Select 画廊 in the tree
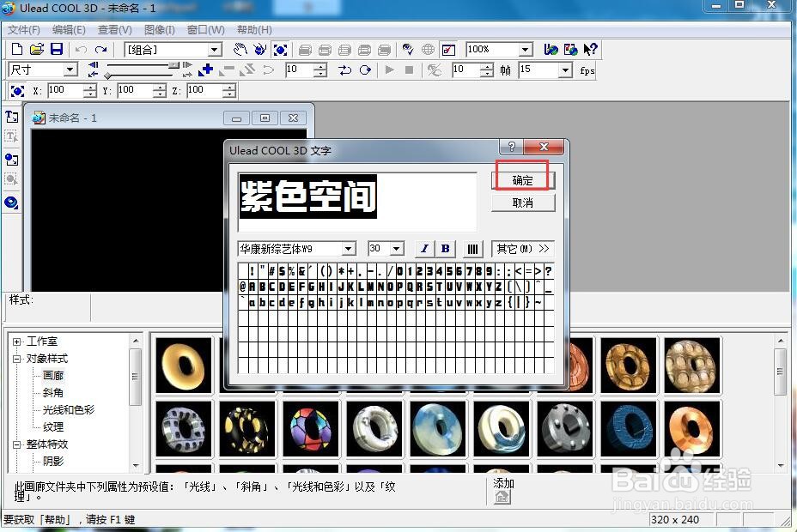Viewport: 797px width, 532px height. pyautogui.click(x=53, y=376)
